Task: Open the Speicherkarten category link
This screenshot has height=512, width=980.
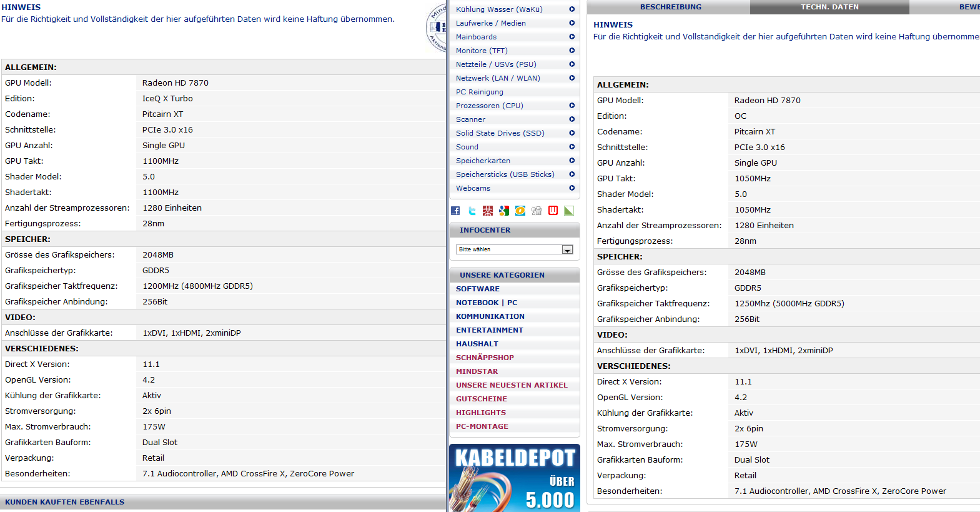Action: [483, 161]
